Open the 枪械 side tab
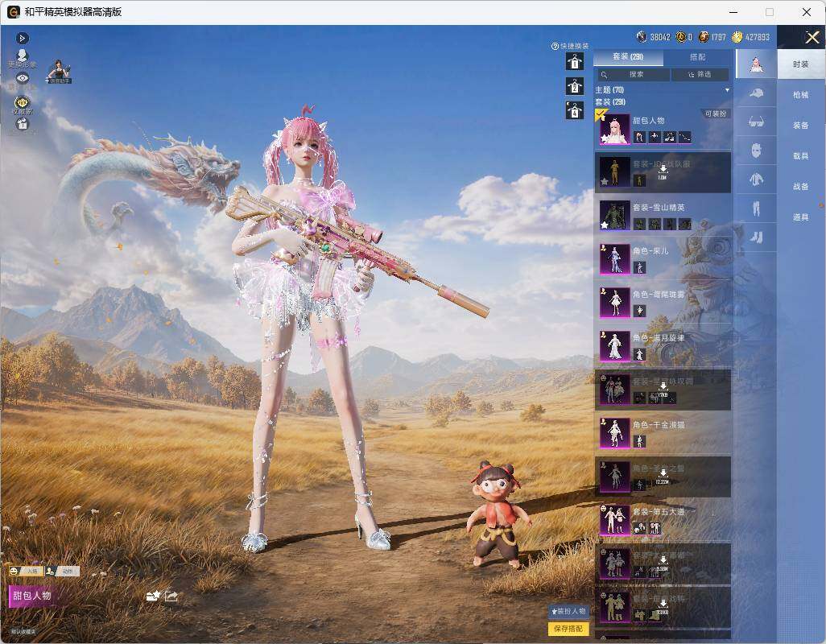Image resolution: width=826 pixels, height=644 pixels. (x=801, y=95)
